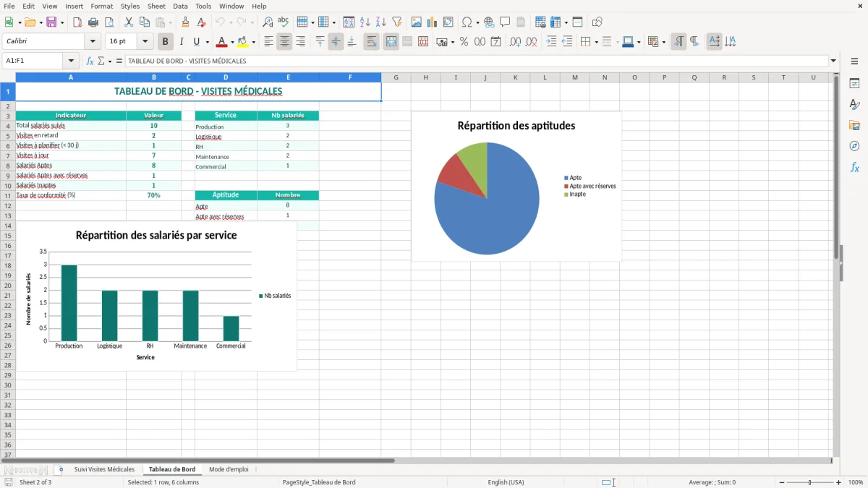Click the Clone Formatting paintbrush icon
This screenshot has width=868, height=488.
(185, 22)
